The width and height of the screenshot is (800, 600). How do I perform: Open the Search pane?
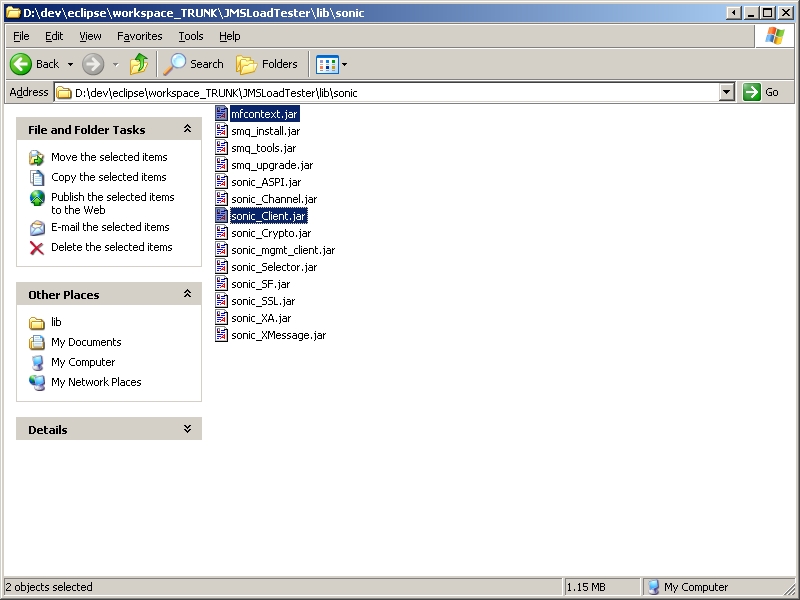coord(194,64)
